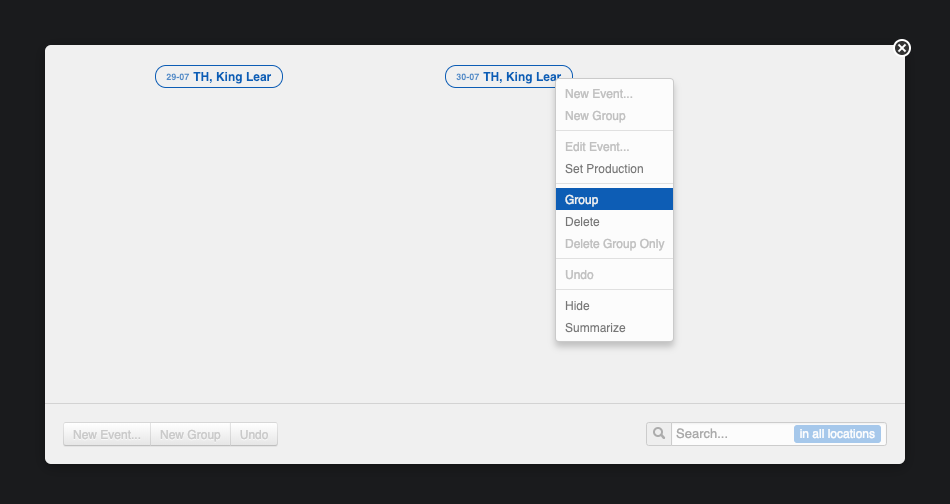950x504 pixels.
Task: Choose Hide from the context menu
Action: 577,306
